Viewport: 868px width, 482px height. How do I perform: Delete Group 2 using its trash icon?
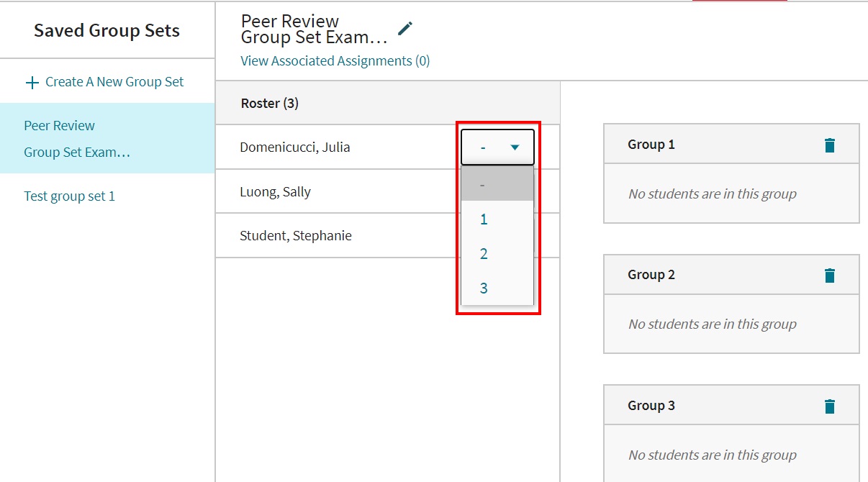[x=829, y=274]
